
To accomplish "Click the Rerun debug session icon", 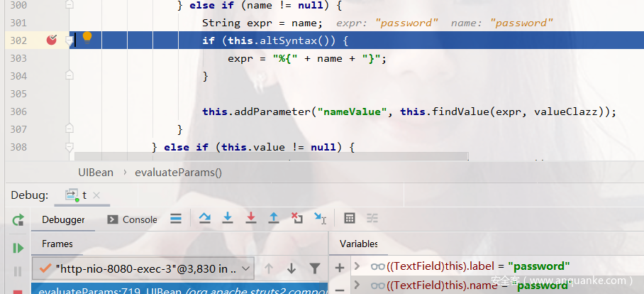I will [18, 219].
